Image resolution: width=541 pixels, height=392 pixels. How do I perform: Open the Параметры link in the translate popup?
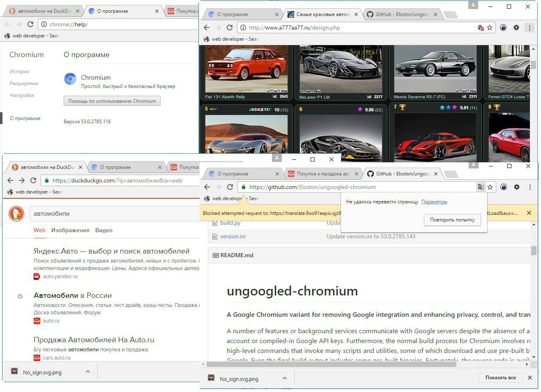[x=434, y=202]
